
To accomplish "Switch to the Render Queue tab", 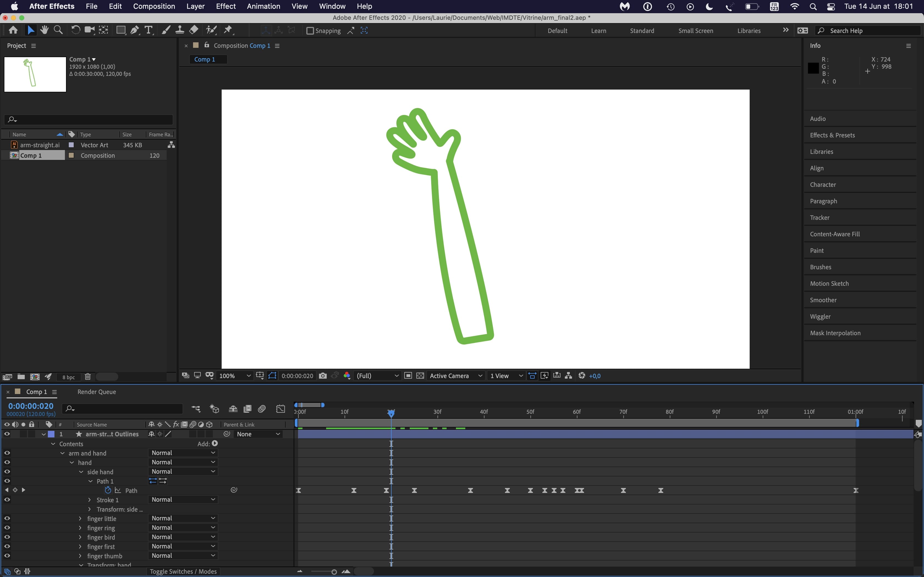I will click(97, 392).
